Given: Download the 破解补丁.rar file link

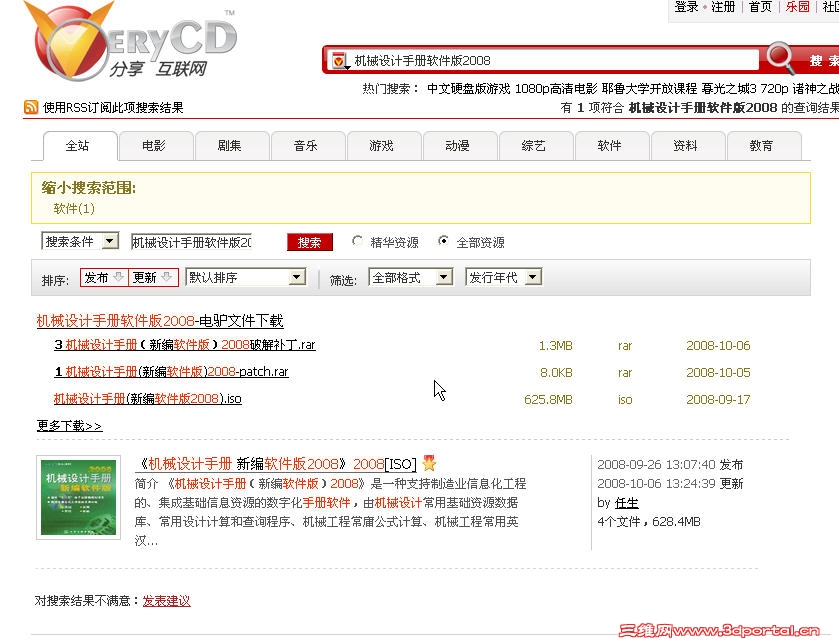Looking at the screenshot, I should [185, 345].
